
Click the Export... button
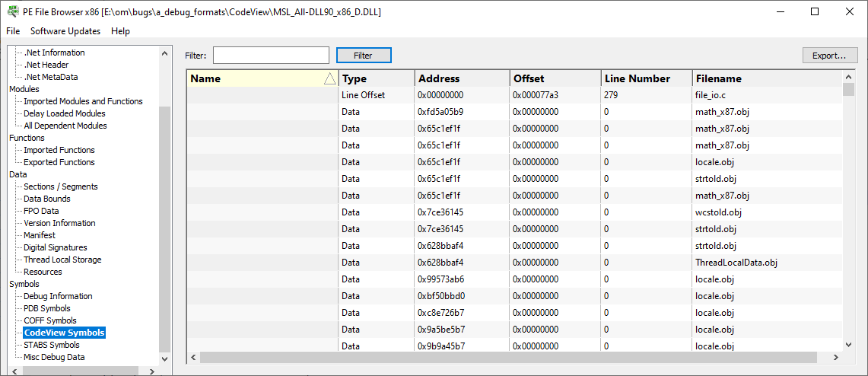830,56
